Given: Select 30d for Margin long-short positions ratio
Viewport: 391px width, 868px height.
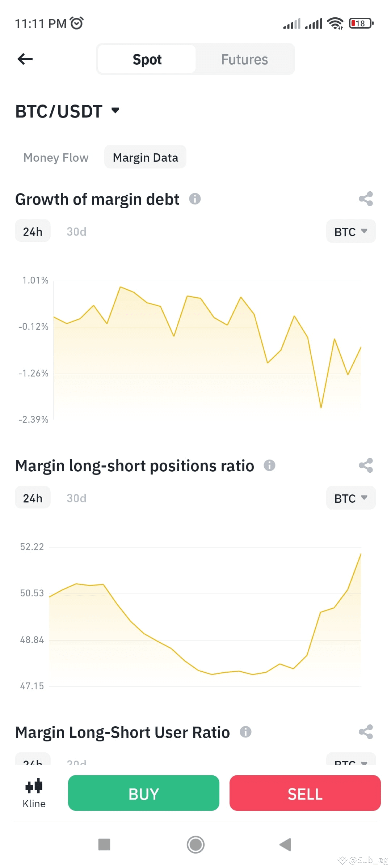Looking at the screenshot, I should (76, 498).
